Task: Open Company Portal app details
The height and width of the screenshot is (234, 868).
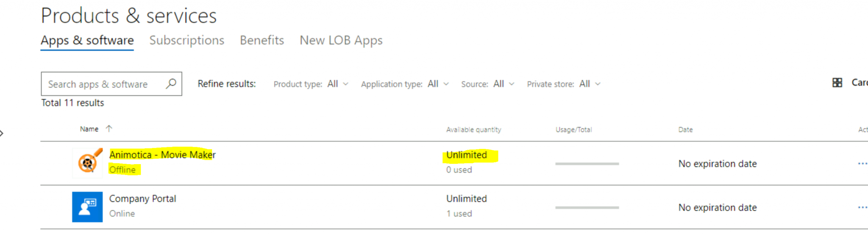Action: pyautogui.click(x=142, y=198)
